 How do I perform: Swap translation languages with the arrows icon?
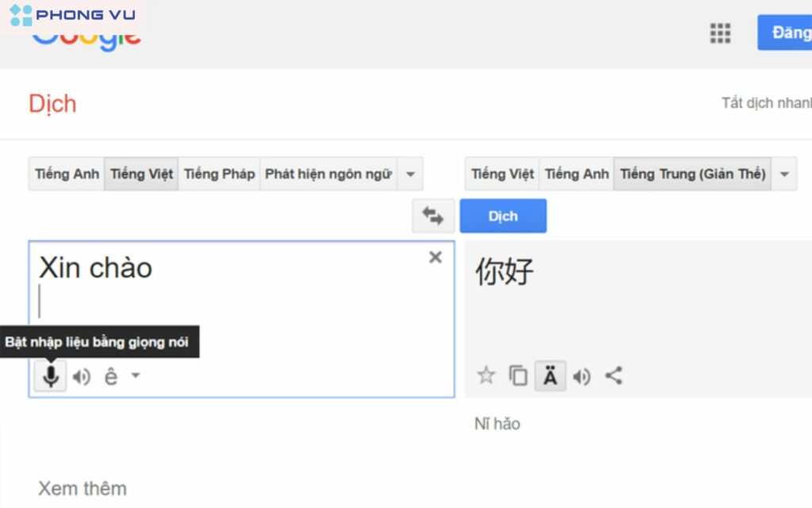point(434,215)
